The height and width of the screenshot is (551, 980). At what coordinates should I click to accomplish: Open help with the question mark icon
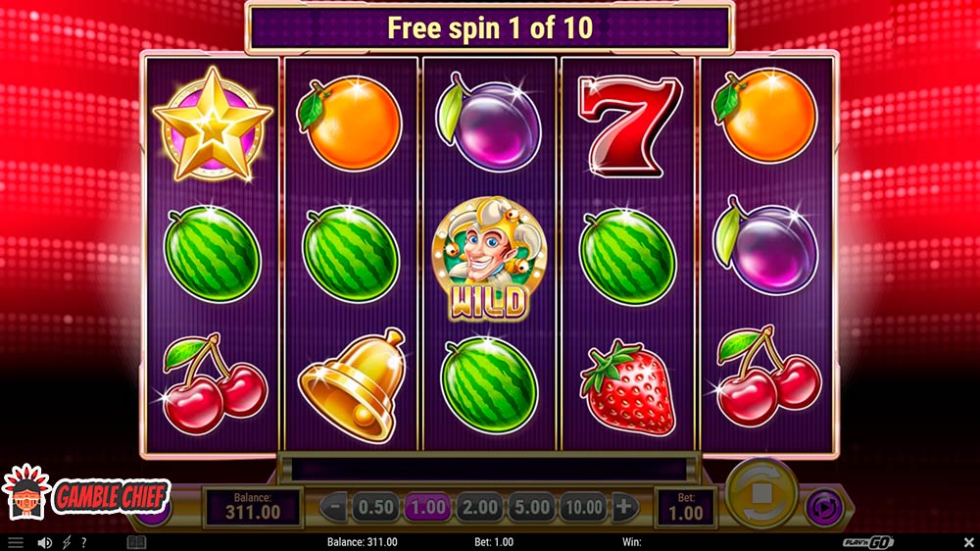tap(83, 542)
